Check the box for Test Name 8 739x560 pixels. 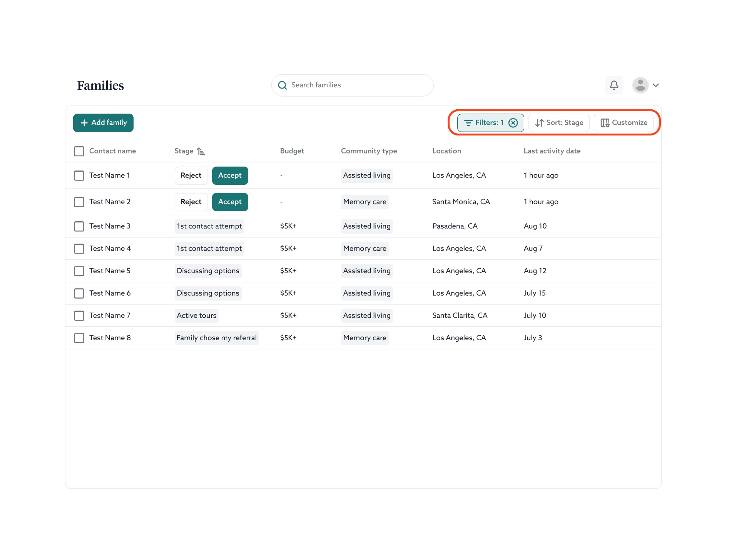[x=79, y=338]
